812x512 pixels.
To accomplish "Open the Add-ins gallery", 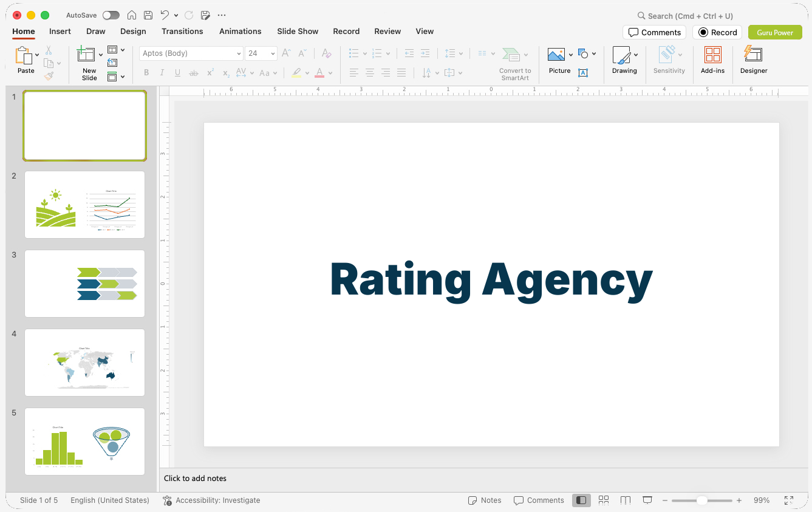I will (712, 61).
